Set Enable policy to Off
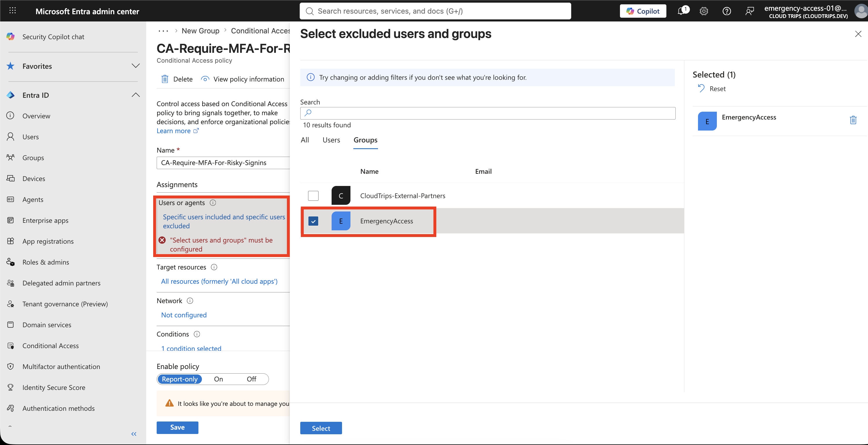 click(x=251, y=379)
